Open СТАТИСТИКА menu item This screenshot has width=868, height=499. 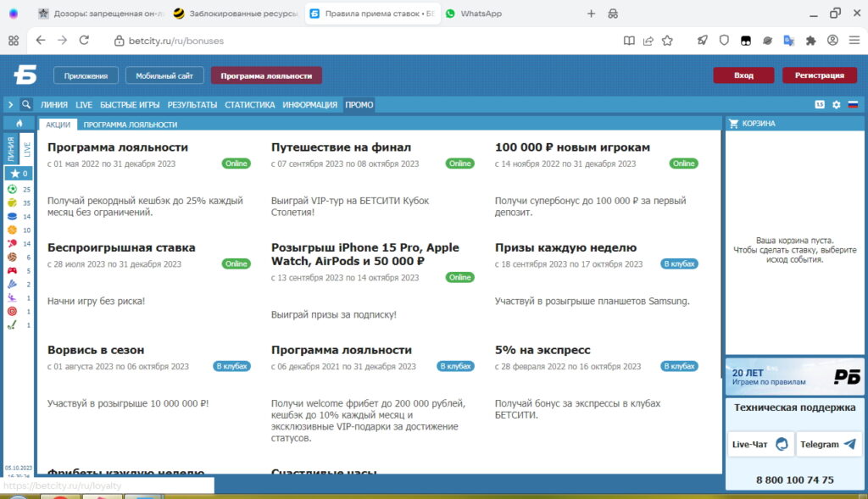[x=250, y=104]
